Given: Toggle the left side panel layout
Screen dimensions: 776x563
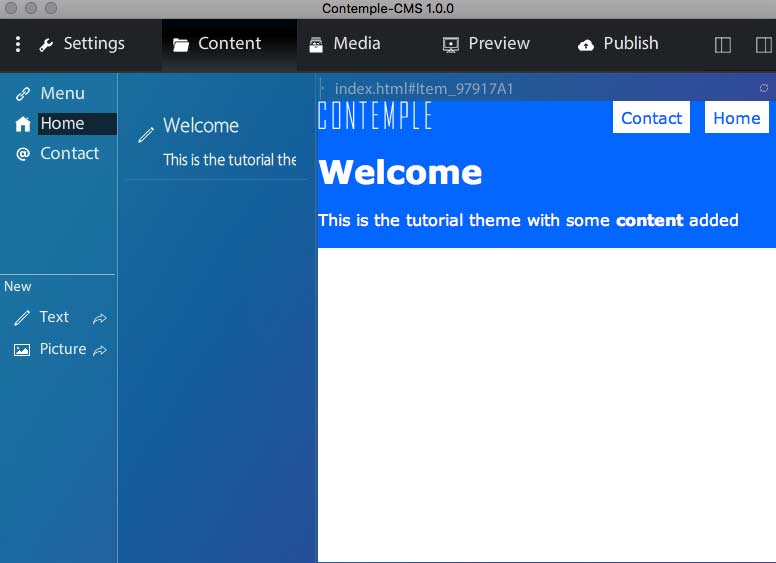Looking at the screenshot, I should (x=723, y=45).
